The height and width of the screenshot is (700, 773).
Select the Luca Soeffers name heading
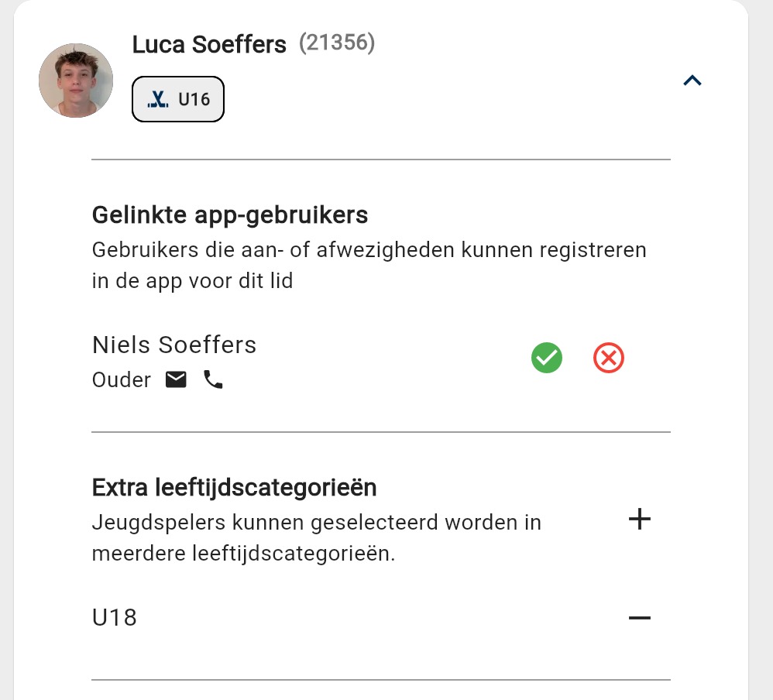[x=209, y=44]
